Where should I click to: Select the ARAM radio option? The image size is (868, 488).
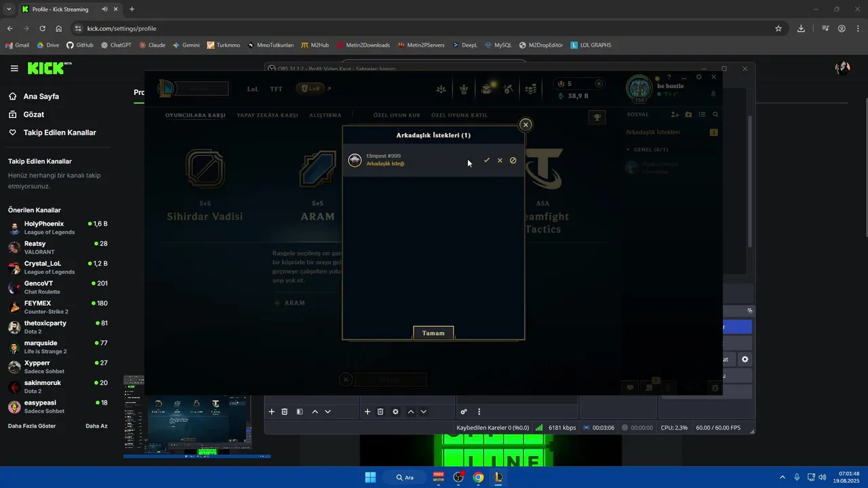(x=290, y=303)
